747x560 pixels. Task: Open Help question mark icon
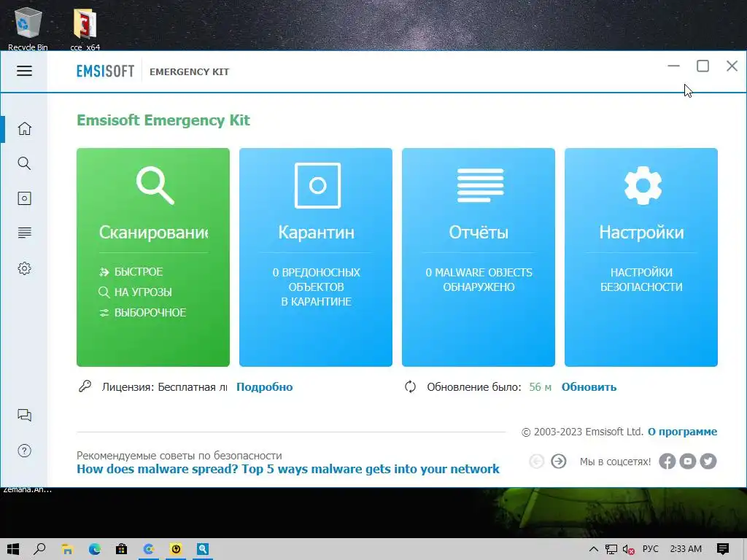pos(24,451)
